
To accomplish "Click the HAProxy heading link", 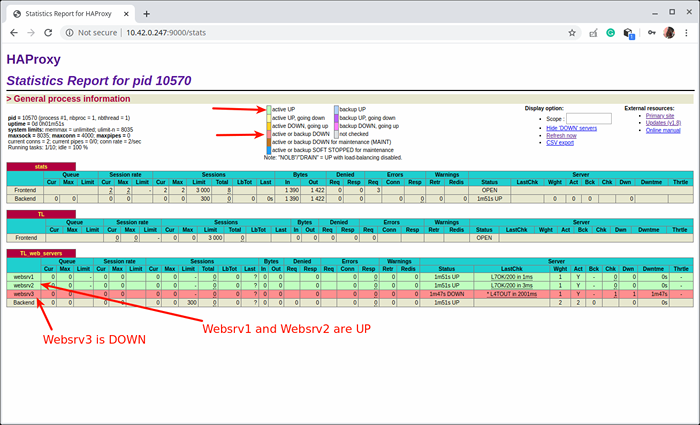I will tap(33, 59).
